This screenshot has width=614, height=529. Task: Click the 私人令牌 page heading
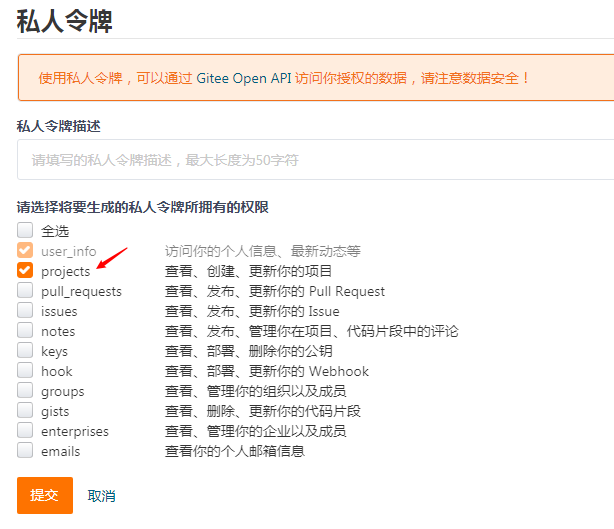tap(65, 21)
